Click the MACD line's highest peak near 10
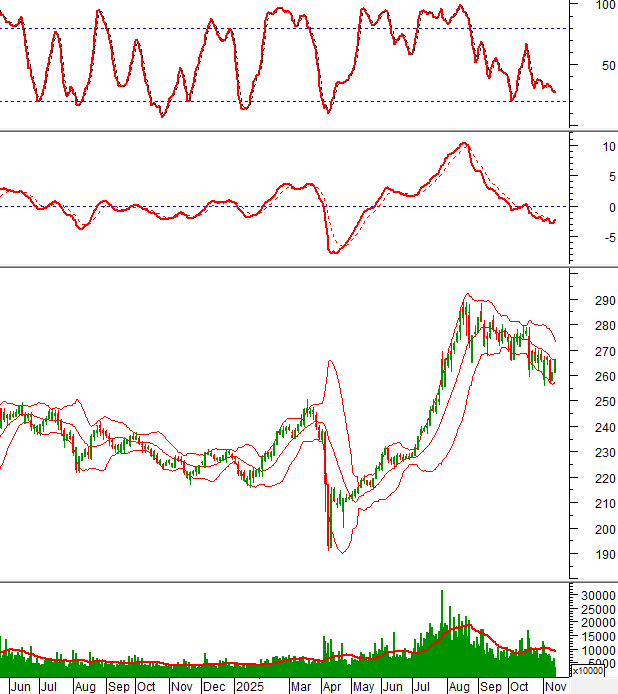Viewport: 618px width, 694px height. (463, 143)
